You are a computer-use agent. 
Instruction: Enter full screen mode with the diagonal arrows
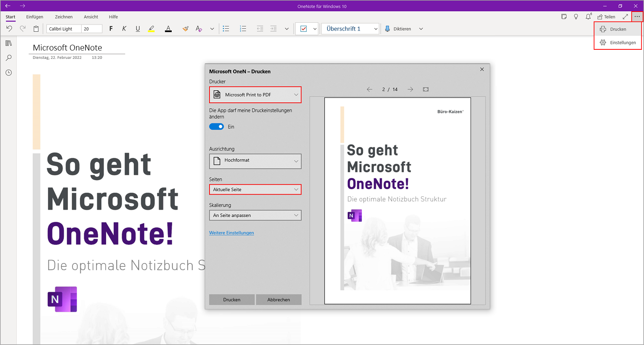click(625, 17)
